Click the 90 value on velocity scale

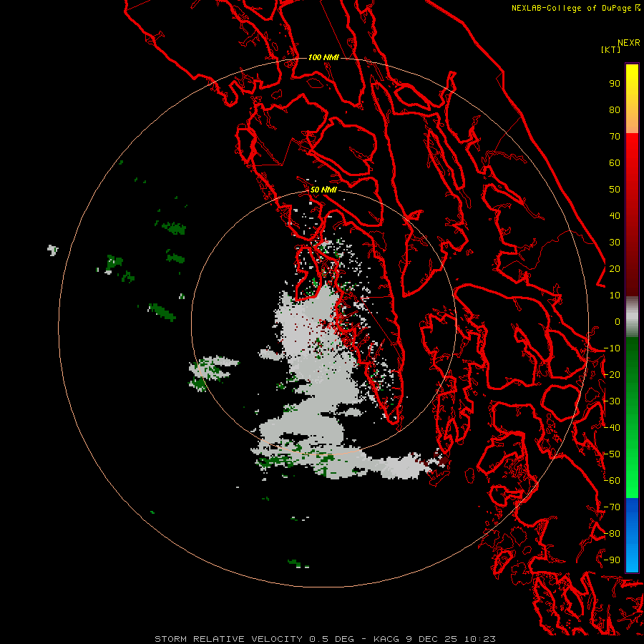(x=615, y=84)
